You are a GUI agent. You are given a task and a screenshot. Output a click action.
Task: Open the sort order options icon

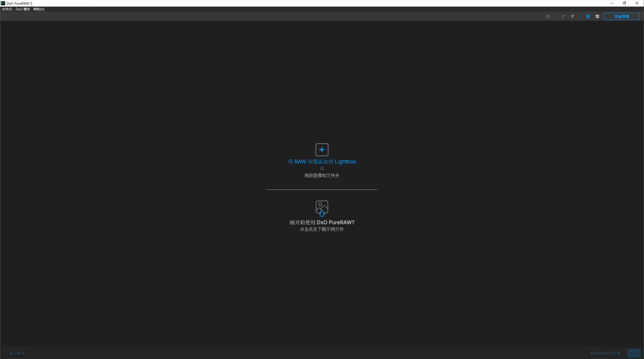tap(563, 16)
